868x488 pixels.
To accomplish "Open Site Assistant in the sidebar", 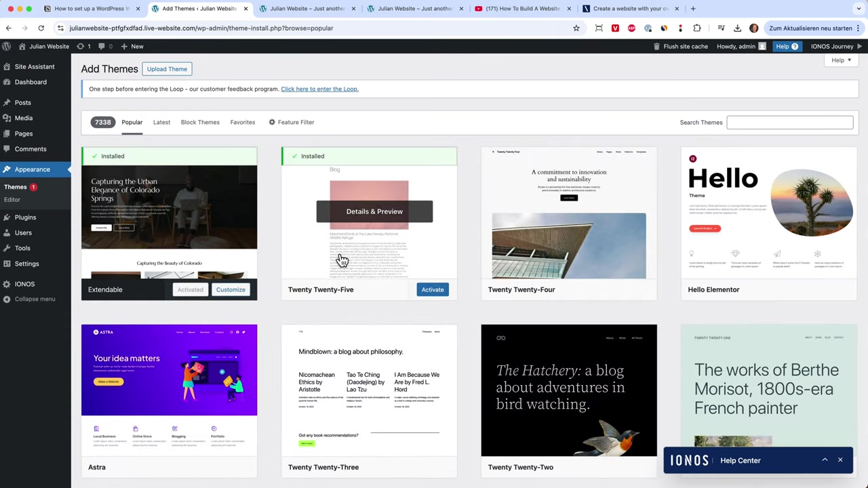I will 35,66.
